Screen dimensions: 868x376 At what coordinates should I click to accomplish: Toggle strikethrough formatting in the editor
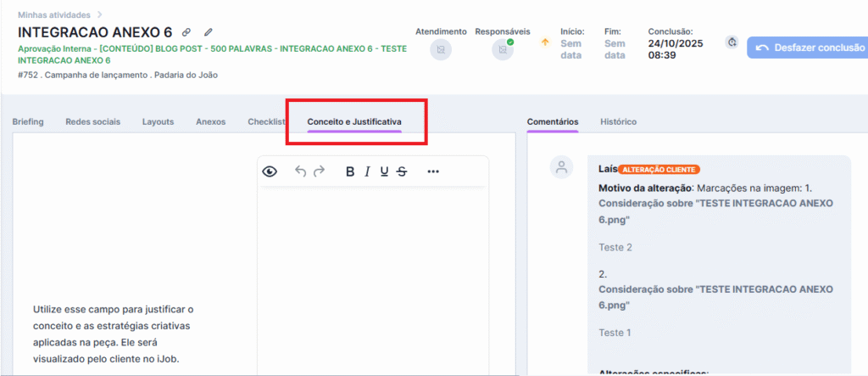(402, 171)
